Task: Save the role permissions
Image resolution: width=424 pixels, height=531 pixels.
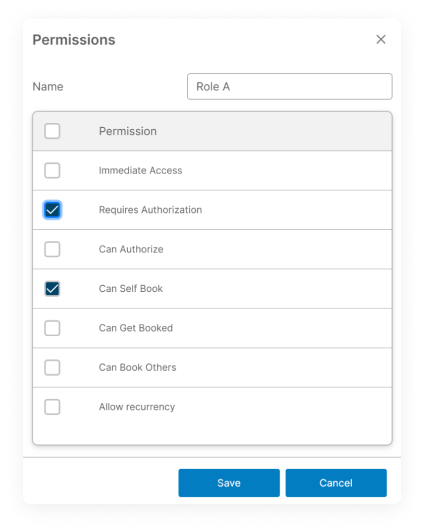Action: tap(229, 483)
